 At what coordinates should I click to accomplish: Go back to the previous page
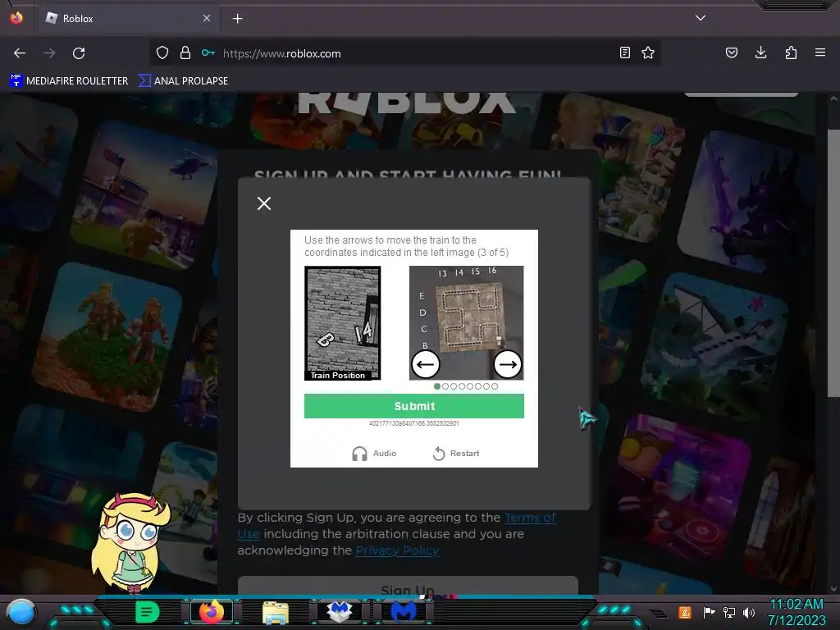pyautogui.click(x=20, y=53)
